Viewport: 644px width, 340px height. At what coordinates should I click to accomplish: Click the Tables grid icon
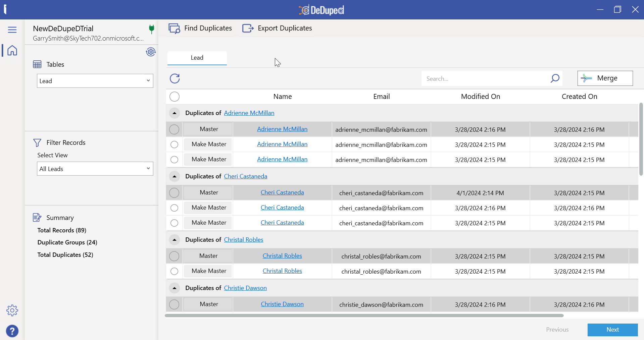pos(37,64)
